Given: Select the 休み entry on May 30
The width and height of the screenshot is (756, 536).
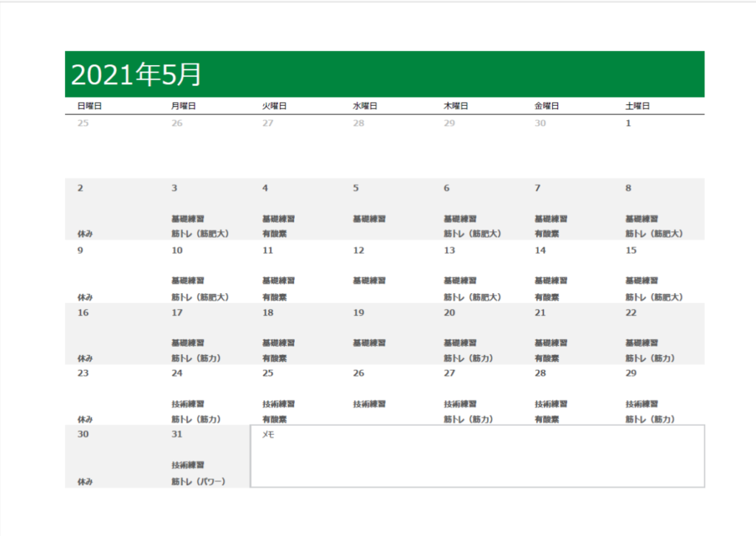Looking at the screenshot, I should pos(85,481).
